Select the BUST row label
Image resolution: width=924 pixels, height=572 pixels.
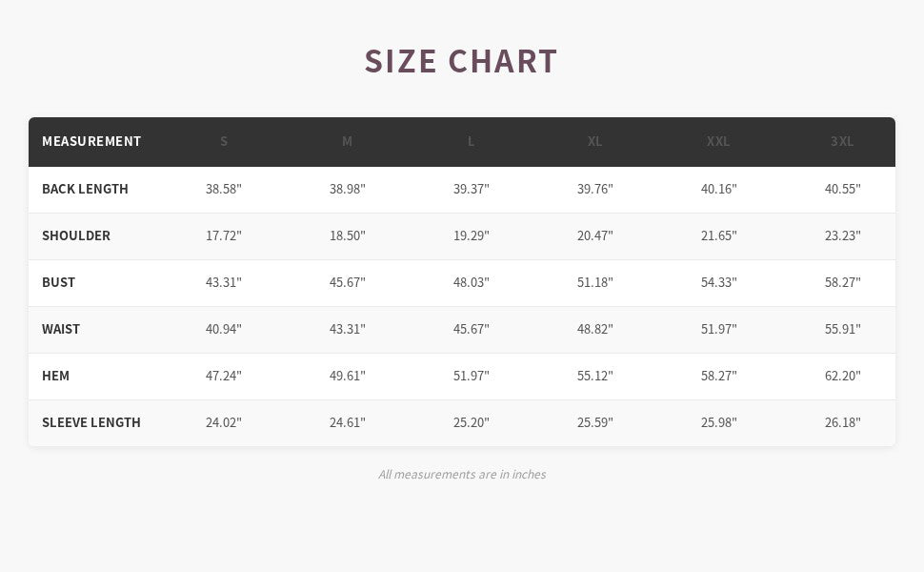(x=58, y=282)
